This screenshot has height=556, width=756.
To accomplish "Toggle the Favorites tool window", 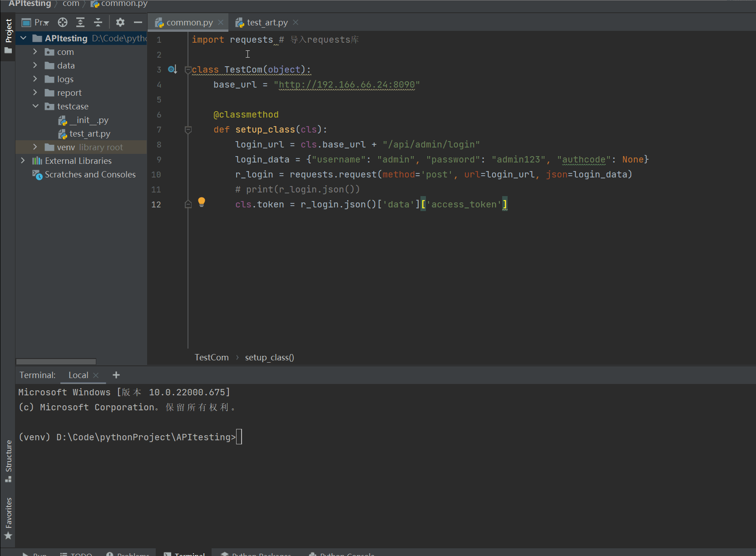I will 8,517.
